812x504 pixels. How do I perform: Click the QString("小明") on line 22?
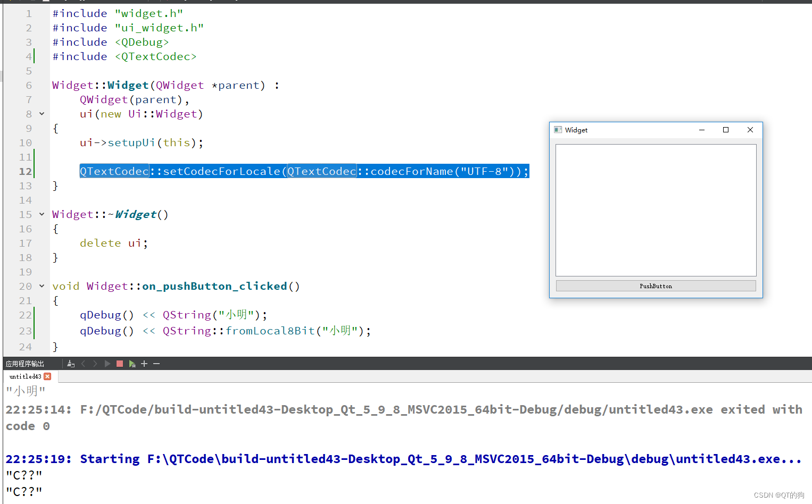pyautogui.click(x=211, y=315)
